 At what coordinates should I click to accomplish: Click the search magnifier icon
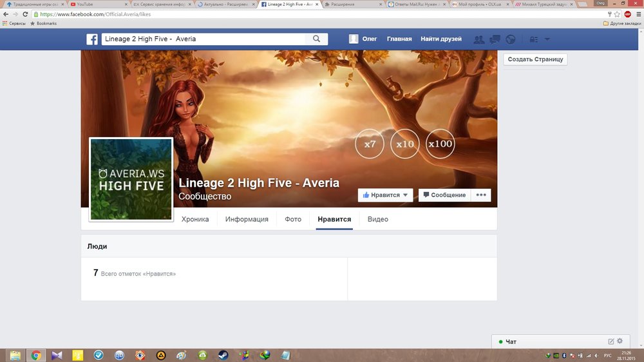click(x=316, y=39)
